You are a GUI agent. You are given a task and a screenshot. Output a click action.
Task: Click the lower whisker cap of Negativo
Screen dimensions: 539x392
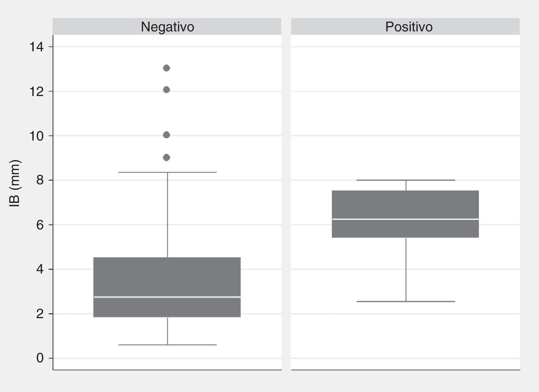tap(167, 345)
